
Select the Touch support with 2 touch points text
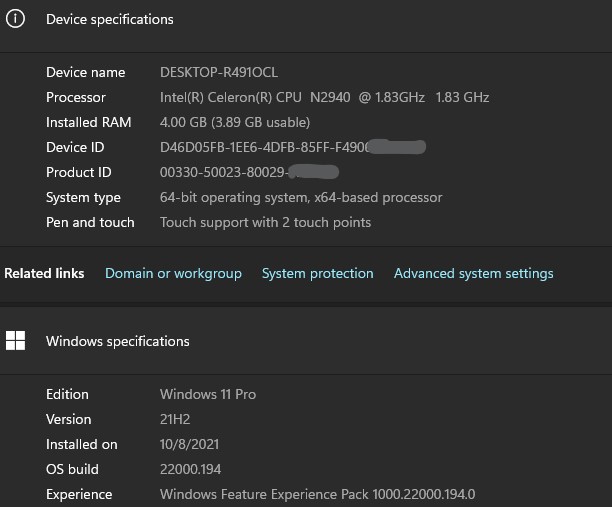coord(265,222)
